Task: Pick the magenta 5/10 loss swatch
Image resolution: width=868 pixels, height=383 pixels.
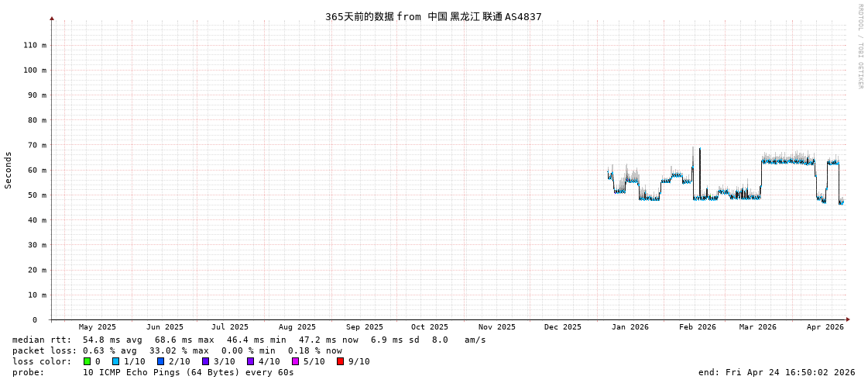Action: (295, 361)
